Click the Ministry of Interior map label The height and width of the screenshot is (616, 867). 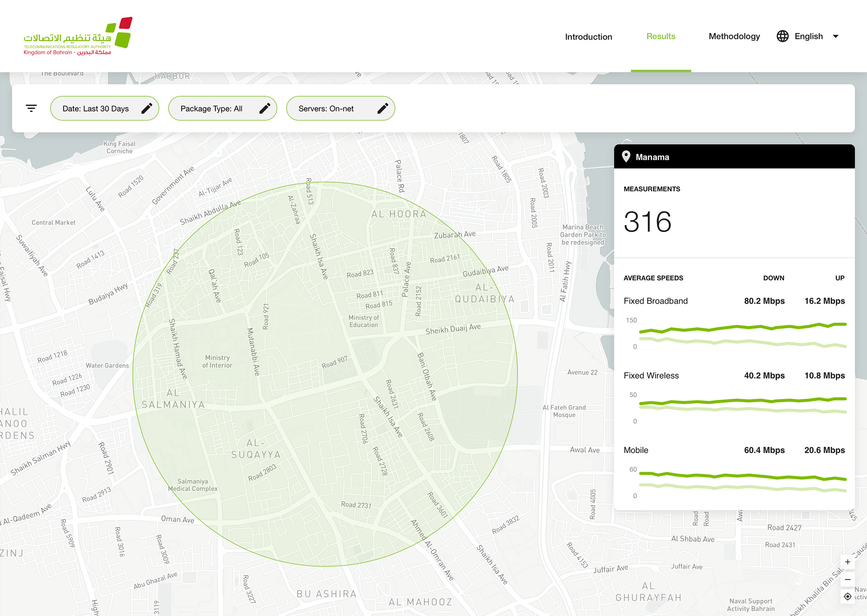click(217, 361)
